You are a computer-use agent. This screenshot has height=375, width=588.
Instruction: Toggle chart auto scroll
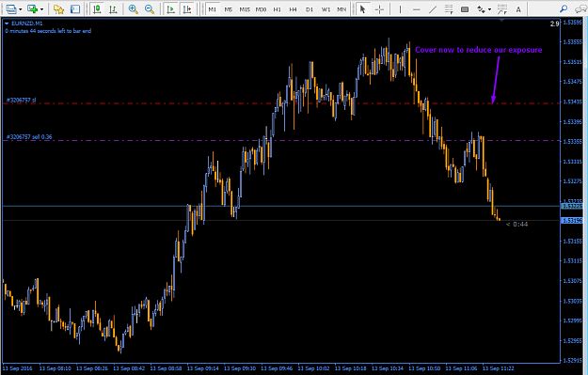(x=170, y=9)
